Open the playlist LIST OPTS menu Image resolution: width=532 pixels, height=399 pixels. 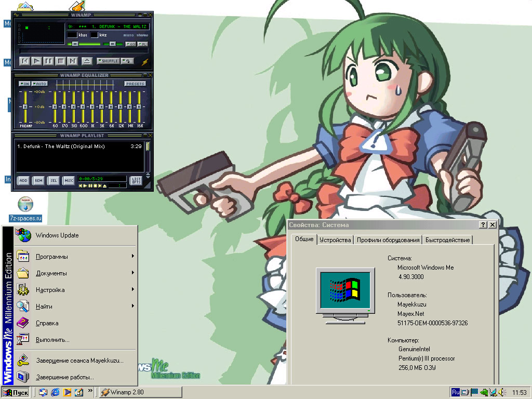(136, 180)
